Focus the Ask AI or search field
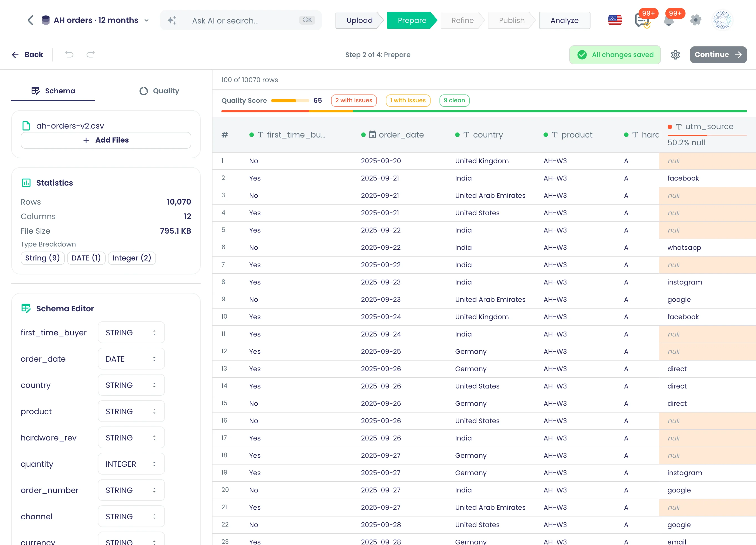This screenshot has height=545, width=756. [x=241, y=20]
